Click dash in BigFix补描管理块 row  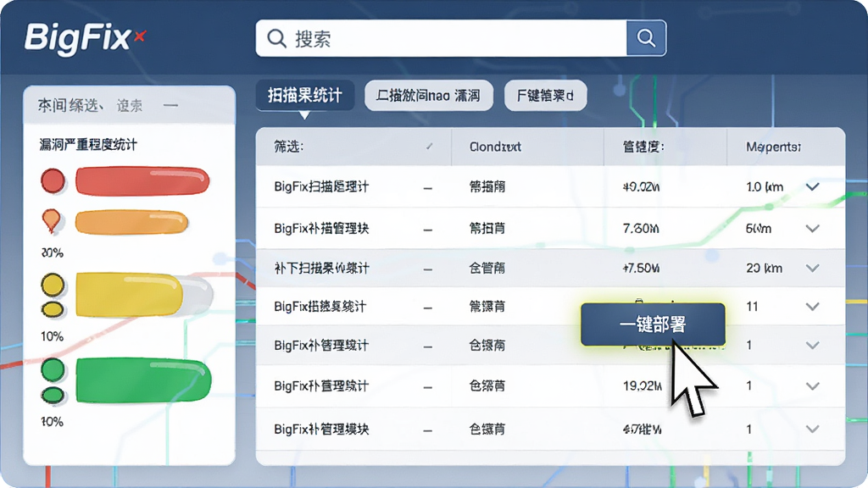coord(428,229)
